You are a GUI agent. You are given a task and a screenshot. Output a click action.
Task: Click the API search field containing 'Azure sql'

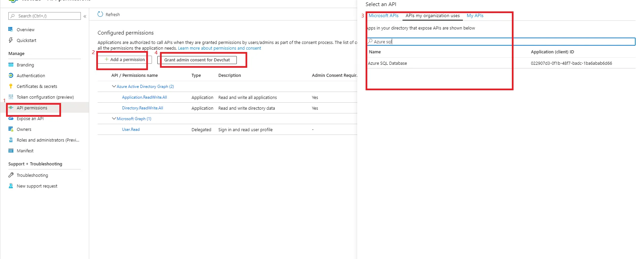[x=501, y=42]
